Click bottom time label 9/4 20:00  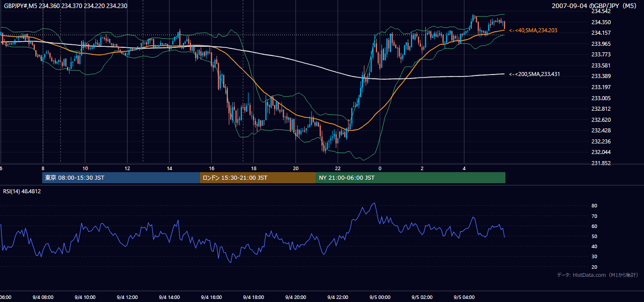[x=296, y=297]
